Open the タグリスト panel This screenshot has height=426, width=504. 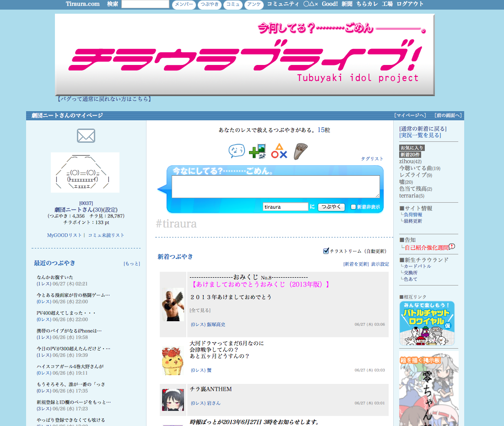373,158
